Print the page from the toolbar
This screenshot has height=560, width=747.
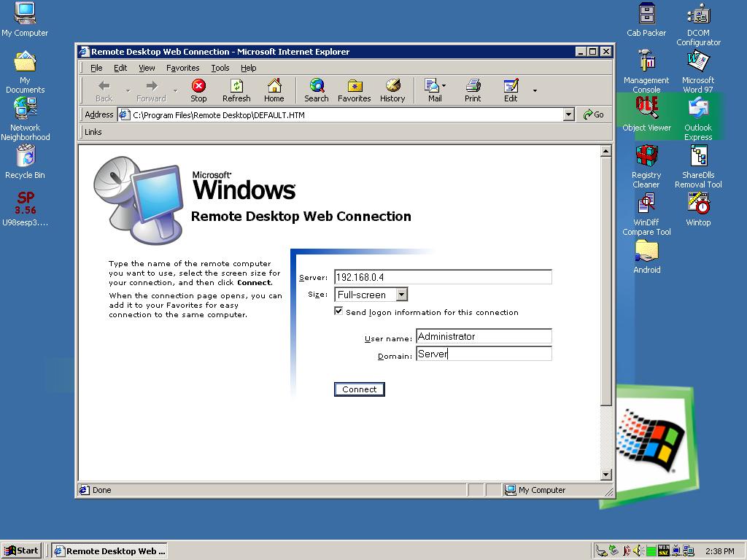click(x=473, y=90)
